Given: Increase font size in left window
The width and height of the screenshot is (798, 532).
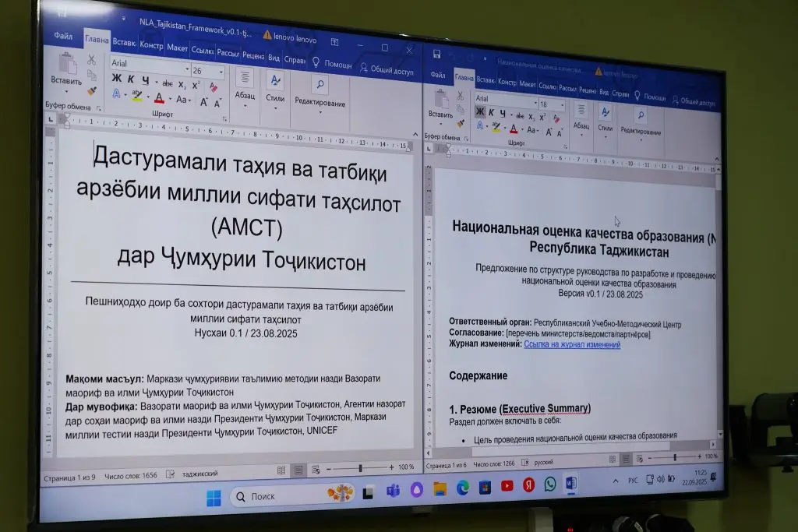Looking at the screenshot, I should click(204, 101).
